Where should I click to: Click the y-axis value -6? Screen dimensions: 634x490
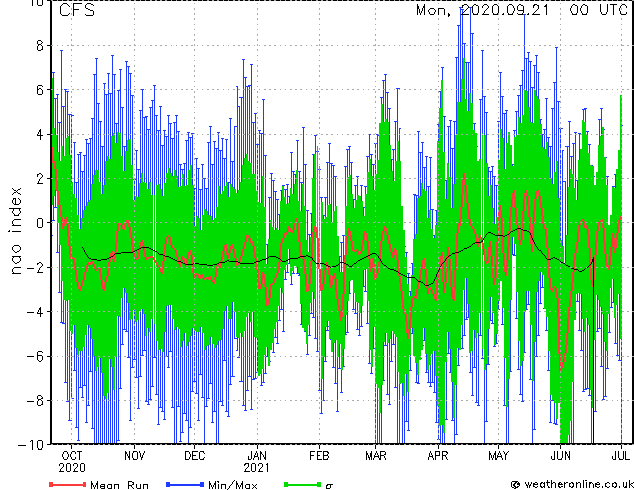point(35,356)
